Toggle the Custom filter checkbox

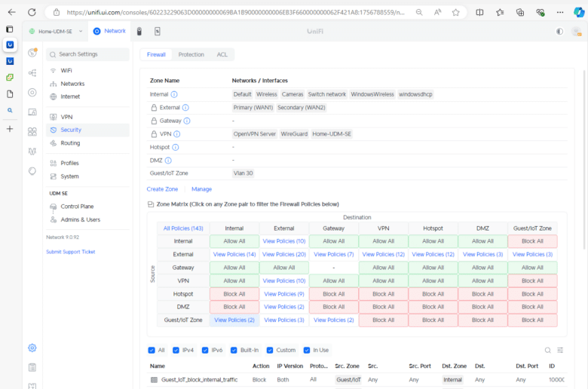[x=270, y=350]
